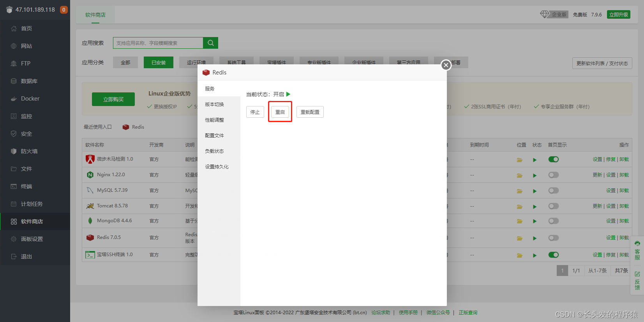
Task: Click 设置 link in Redis row
Action: [x=610, y=238]
